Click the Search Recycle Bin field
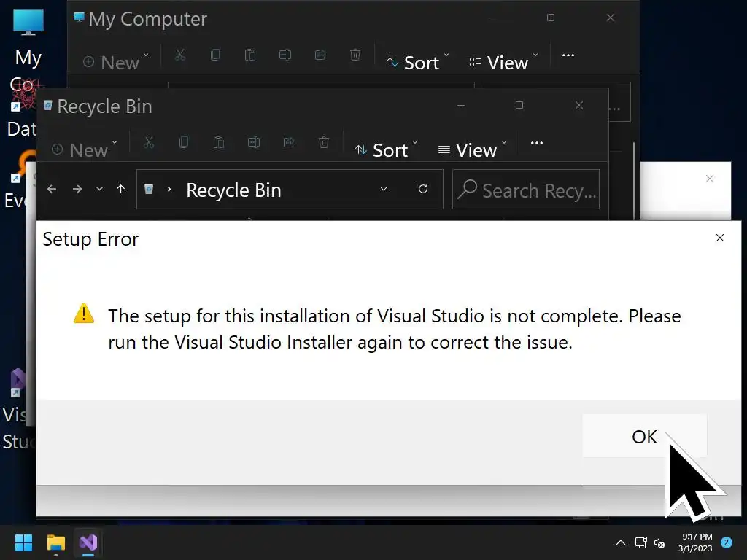 (x=526, y=190)
